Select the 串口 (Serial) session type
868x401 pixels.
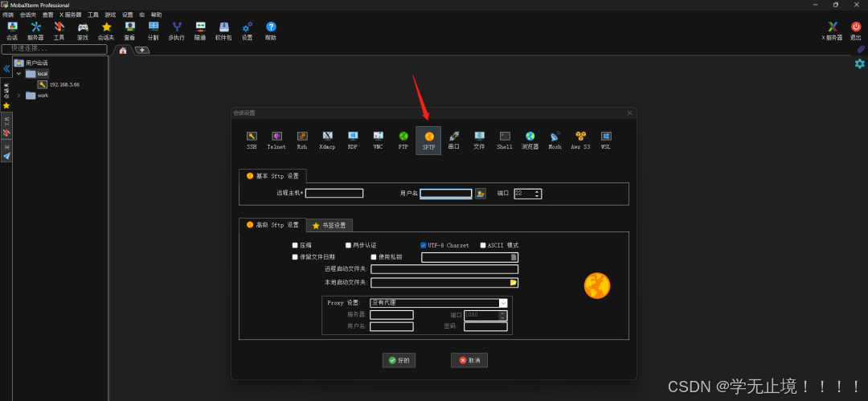[454, 141]
